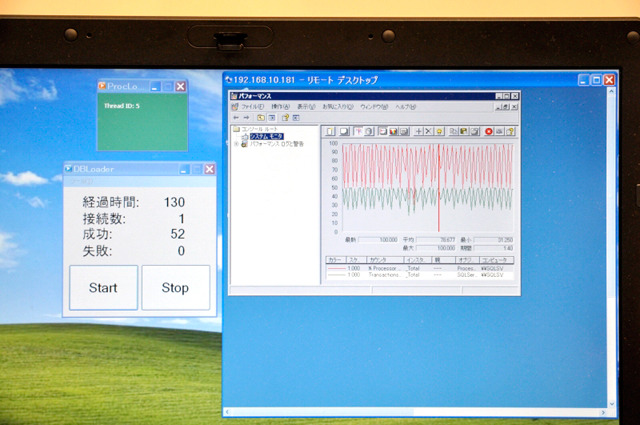Click red color line of Processor counter
The image size is (640, 425).
tap(336, 268)
